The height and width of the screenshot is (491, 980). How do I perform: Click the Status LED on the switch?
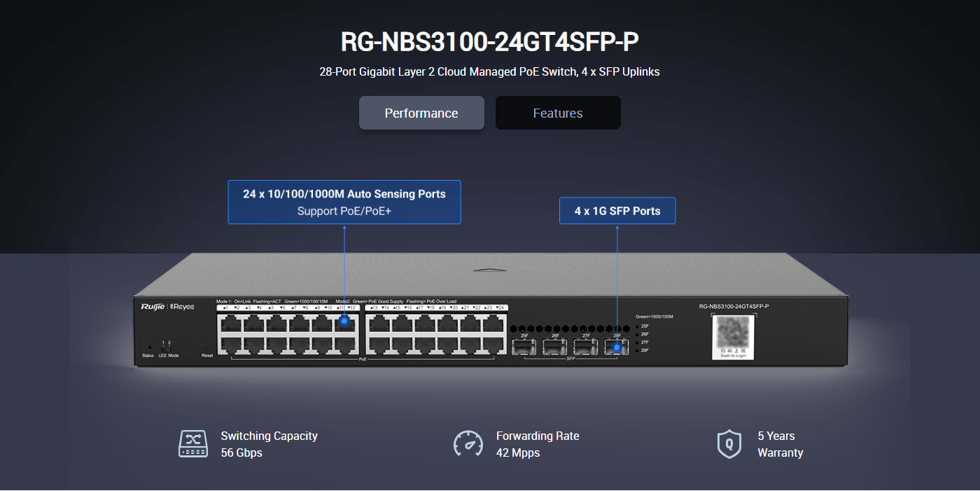coord(150,347)
